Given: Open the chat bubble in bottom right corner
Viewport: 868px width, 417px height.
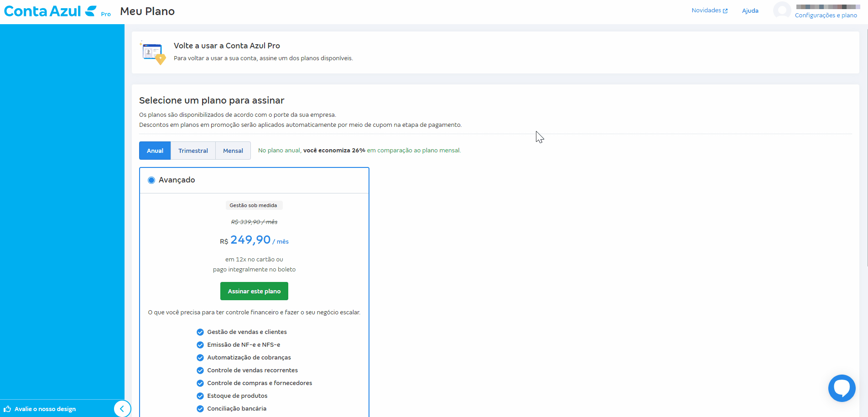Looking at the screenshot, I should (842, 388).
